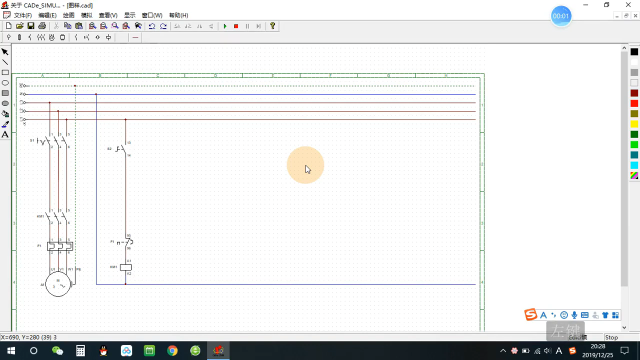Pick the bright green color swatch

tap(634, 144)
